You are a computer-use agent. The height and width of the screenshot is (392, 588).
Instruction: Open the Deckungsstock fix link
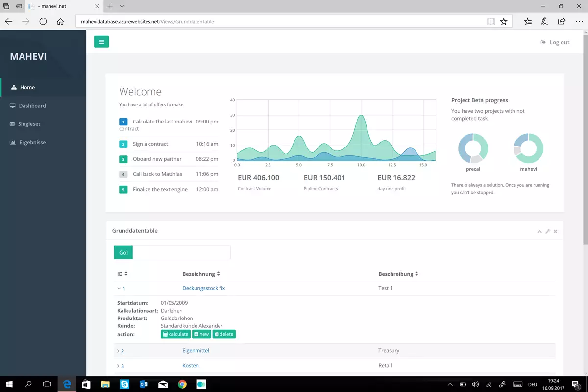pyautogui.click(x=203, y=288)
